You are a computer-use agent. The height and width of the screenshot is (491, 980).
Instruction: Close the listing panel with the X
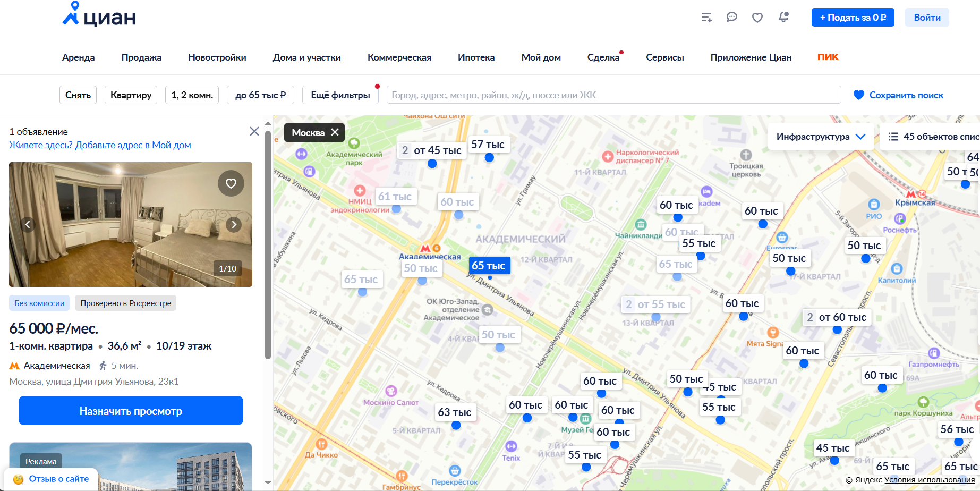pyautogui.click(x=254, y=131)
